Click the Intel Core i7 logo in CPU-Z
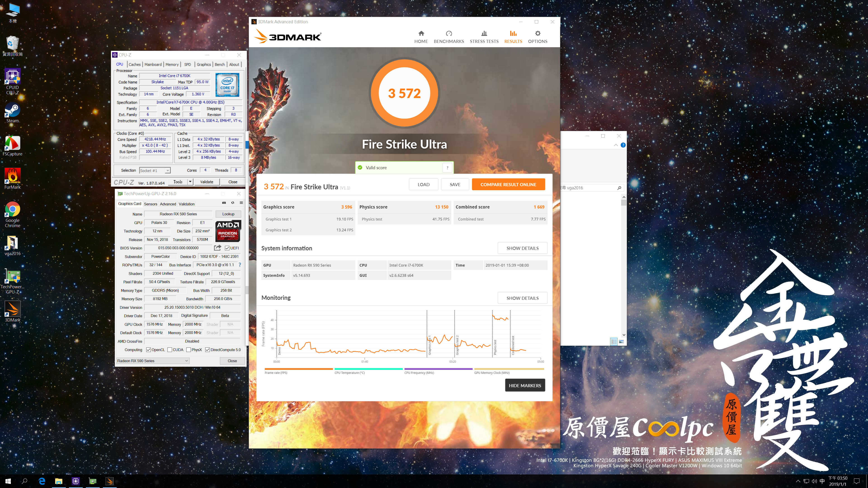The image size is (868, 488). pyautogui.click(x=227, y=85)
